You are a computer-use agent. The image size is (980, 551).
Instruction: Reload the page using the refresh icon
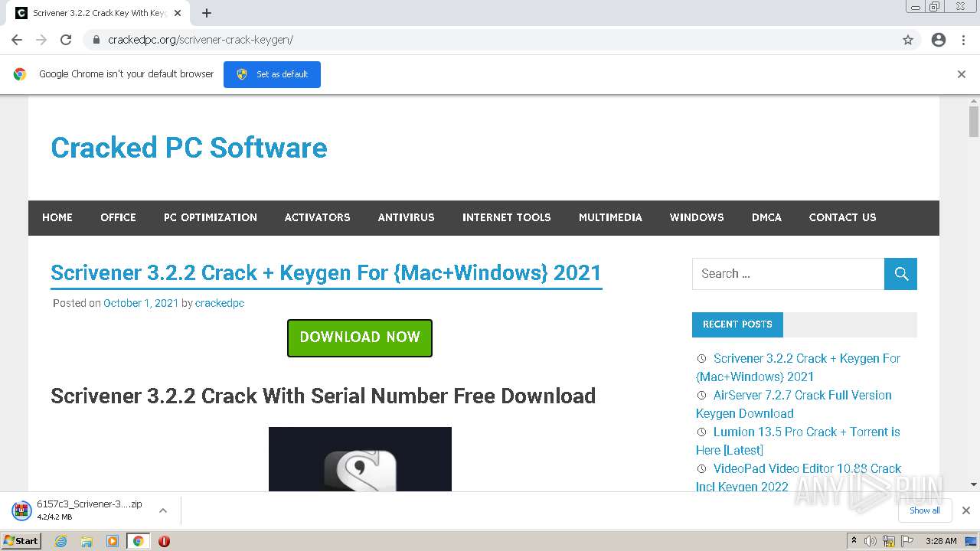[66, 40]
